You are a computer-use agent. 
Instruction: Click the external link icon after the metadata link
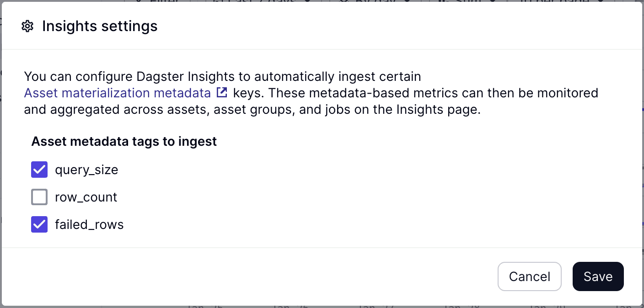coord(221,92)
